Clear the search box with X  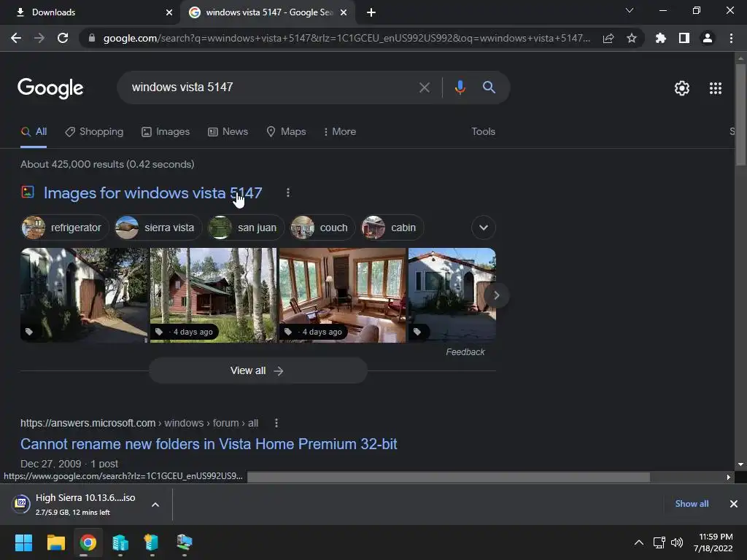(x=424, y=87)
